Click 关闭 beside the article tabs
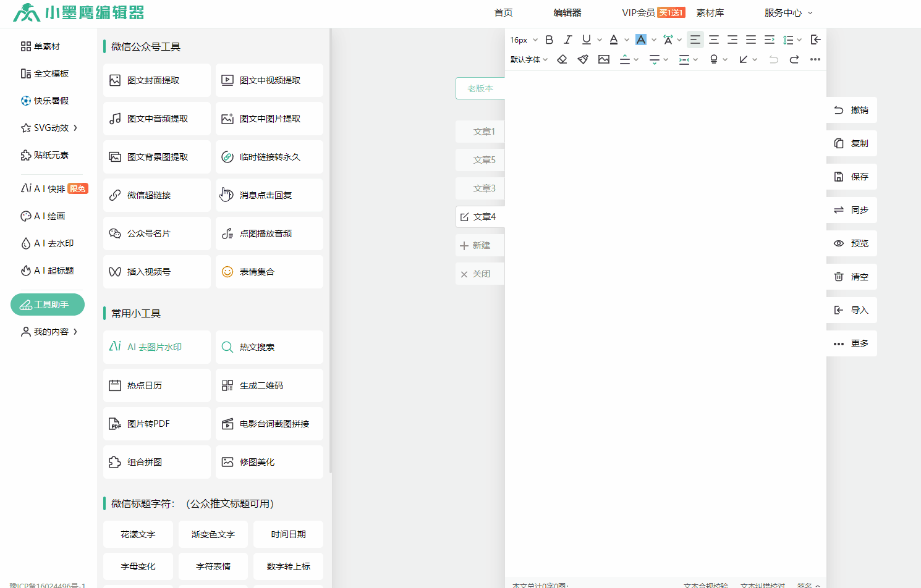Screen dimensions: 921x588 480,274
